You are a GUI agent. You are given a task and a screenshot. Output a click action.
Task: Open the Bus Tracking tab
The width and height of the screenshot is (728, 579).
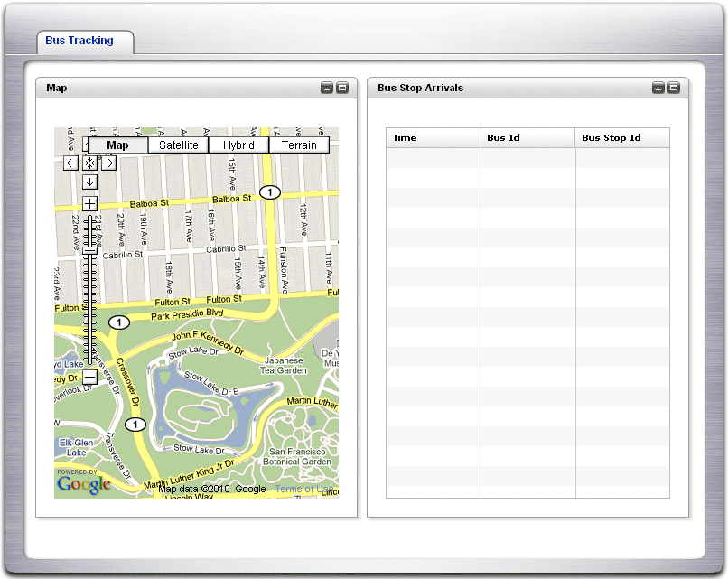click(79, 41)
